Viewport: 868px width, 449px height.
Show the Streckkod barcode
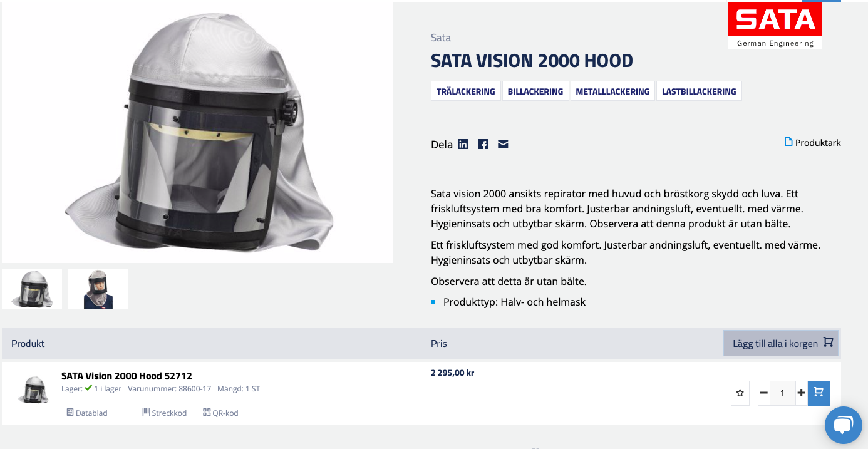point(164,413)
